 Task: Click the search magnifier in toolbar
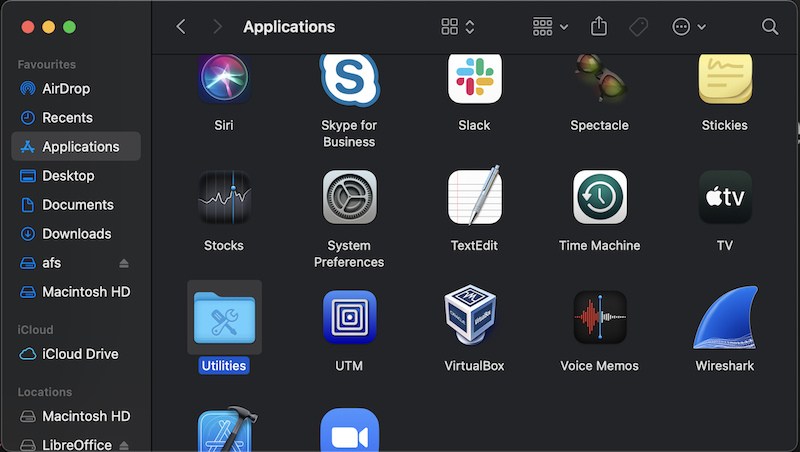tap(770, 27)
